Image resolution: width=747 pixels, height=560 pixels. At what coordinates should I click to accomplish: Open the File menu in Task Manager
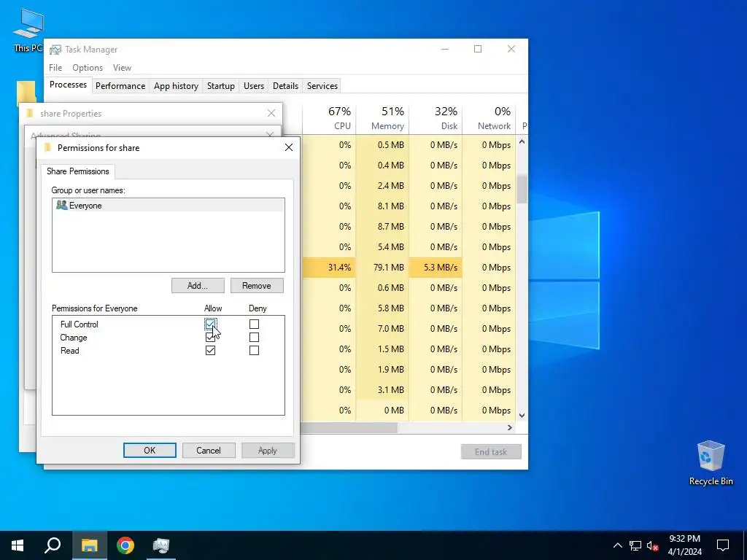pyautogui.click(x=55, y=68)
